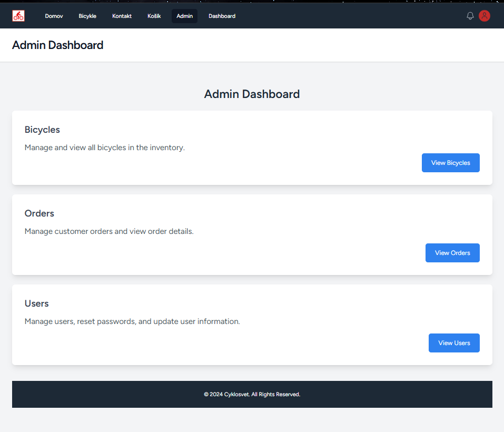This screenshot has width=504, height=432.
Task: Select the Admin nav tab
Action: point(184,16)
